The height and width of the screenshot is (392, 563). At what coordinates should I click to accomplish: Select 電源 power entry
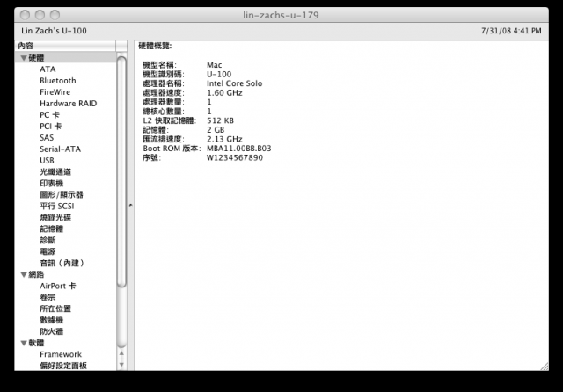click(x=48, y=251)
